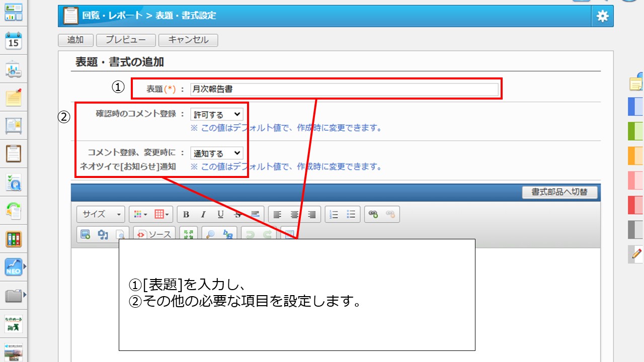This screenshot has height=362, width=644.
Task: Align text right in the editor
Action: [x=312, y=215]
